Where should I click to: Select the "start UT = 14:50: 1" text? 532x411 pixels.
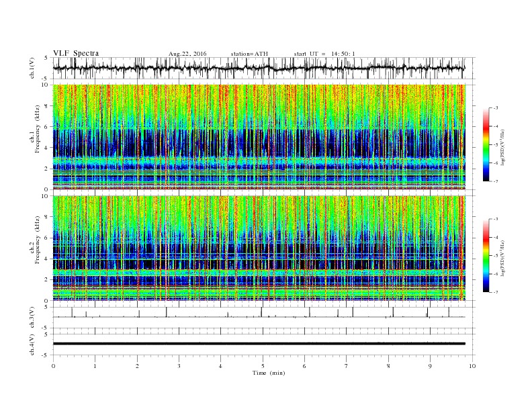point(324,54)
